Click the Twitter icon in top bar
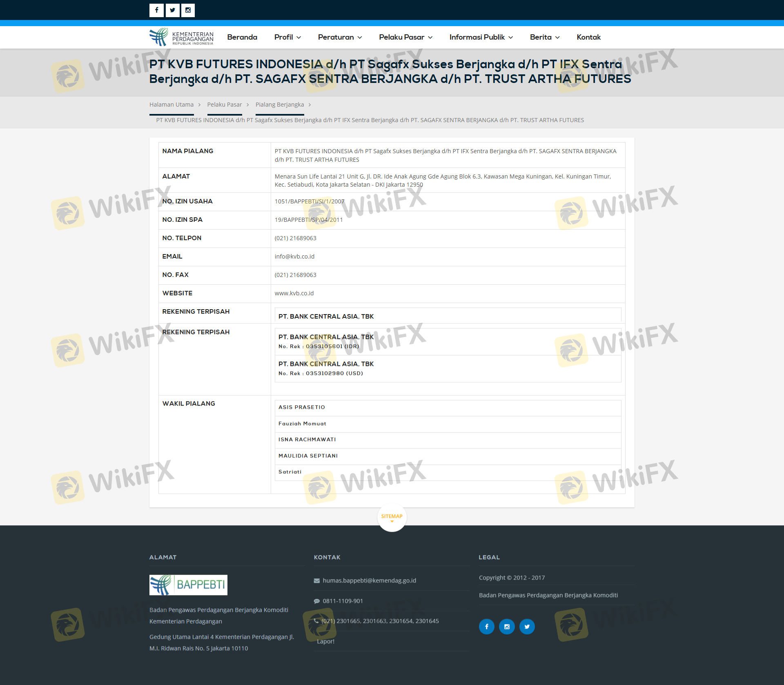Screen dimensions: 784x685 click(172, 10)
